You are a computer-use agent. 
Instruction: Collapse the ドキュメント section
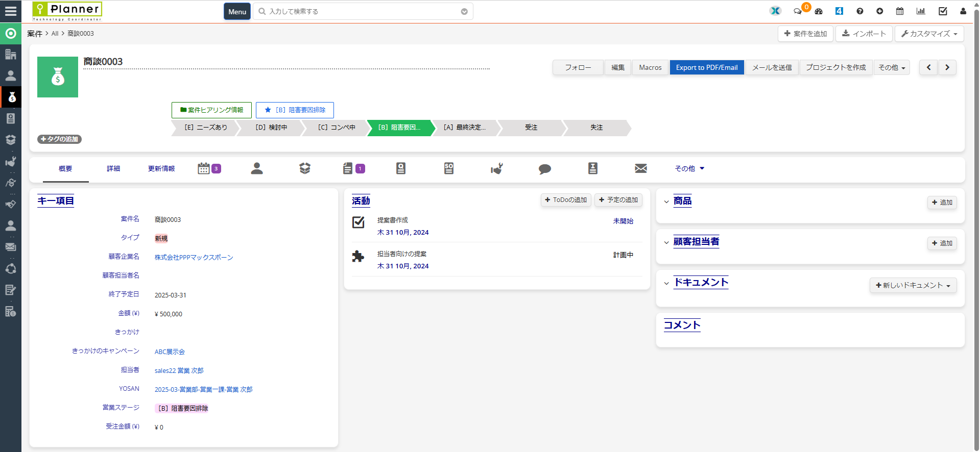tap(666, 284)
